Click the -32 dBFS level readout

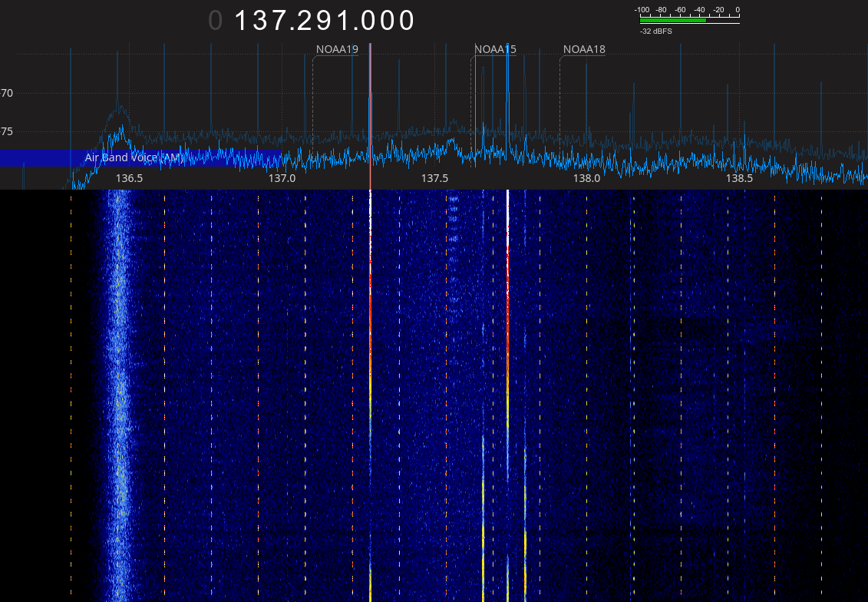coord(656,31)
